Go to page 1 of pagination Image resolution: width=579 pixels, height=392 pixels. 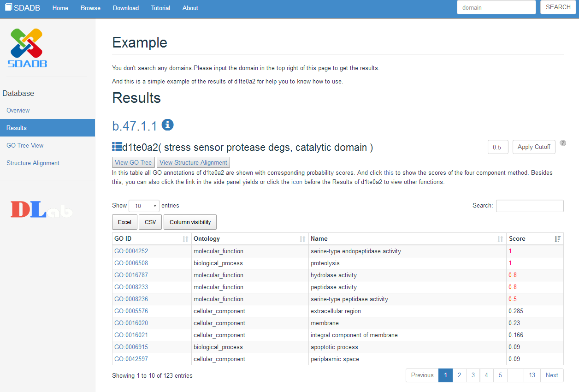[445, 375]
